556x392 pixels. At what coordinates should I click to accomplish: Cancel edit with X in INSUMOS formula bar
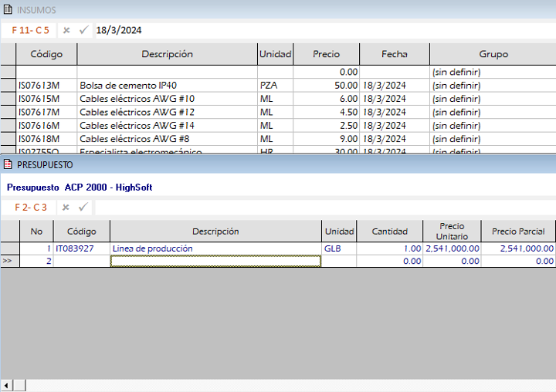[x=66, y=30]
